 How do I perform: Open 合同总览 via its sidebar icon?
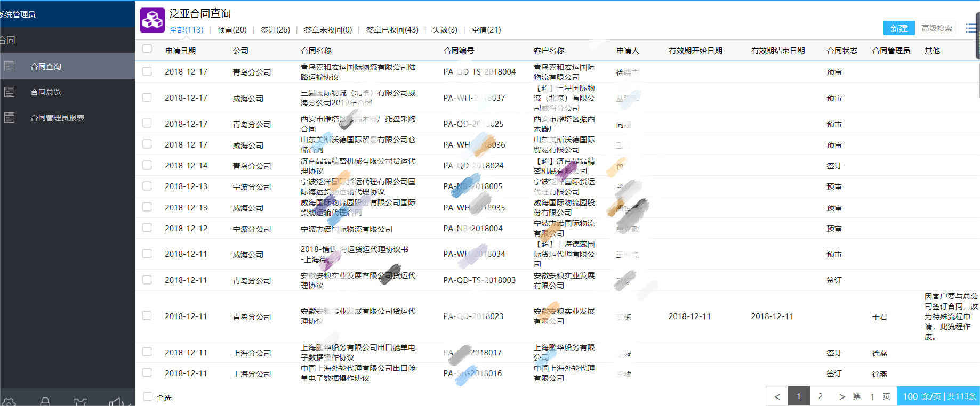(9, 92)
